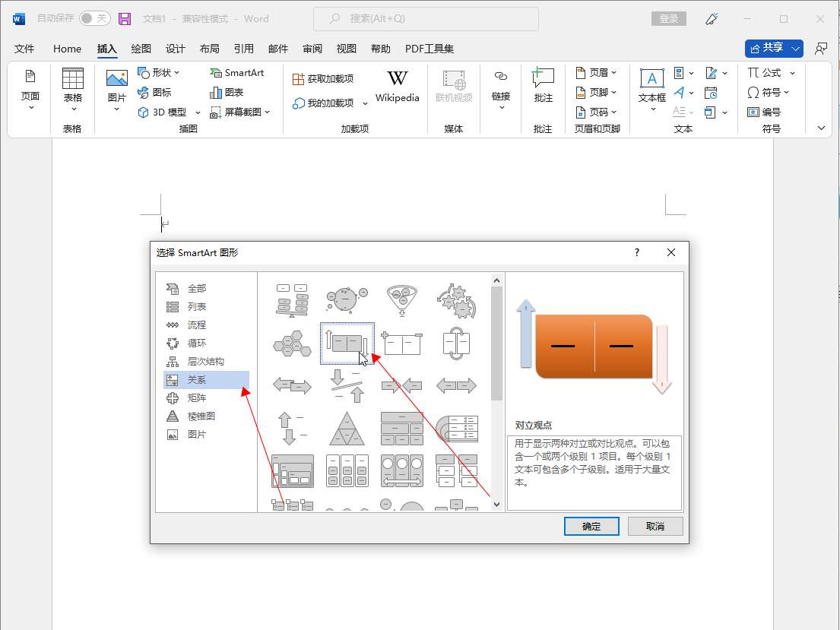
Task: Insert a 批注 comment
Action: (543, 85)
